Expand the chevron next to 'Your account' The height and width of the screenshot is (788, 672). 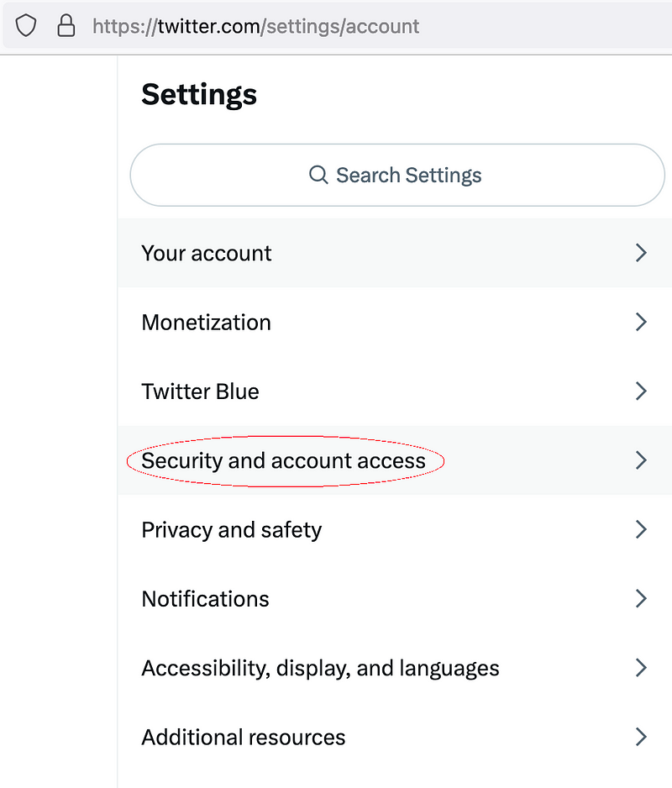[x=641, y=253]
